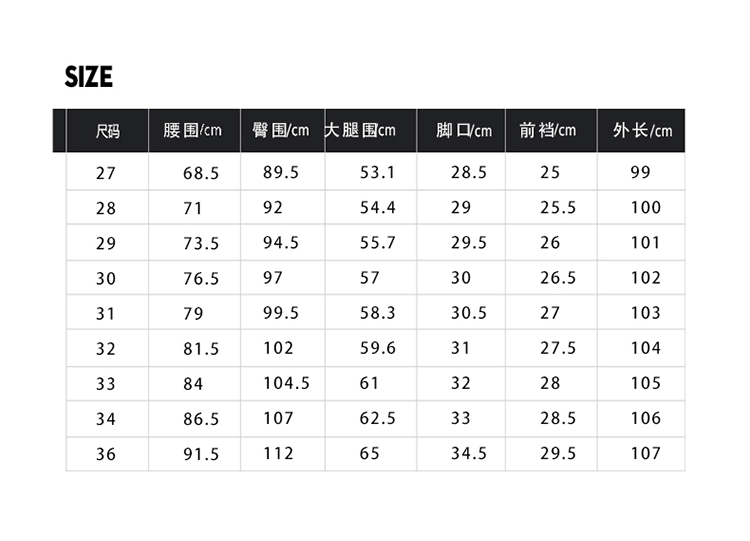
Task: Click the 腰围/cm column header
Action: [x=192, y=131]
